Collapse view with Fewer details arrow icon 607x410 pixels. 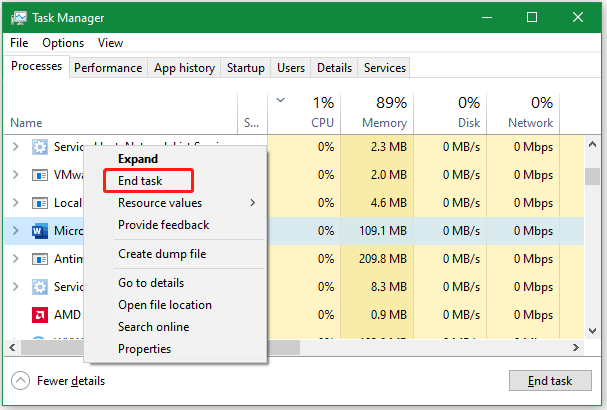pyautogui.click(x=21, y=381)
